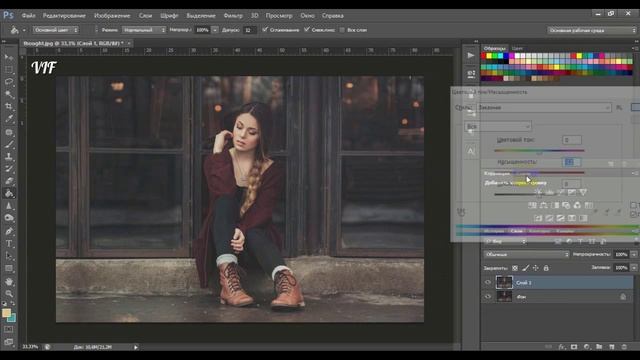The height and width of the screenshot is (360, 640).
Task: Open the Фильтр menu
Action: coord(233,16)
